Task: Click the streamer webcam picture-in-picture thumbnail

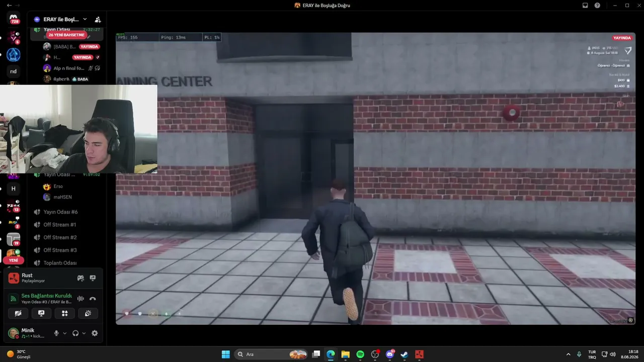Action: (x=78, y=129)
